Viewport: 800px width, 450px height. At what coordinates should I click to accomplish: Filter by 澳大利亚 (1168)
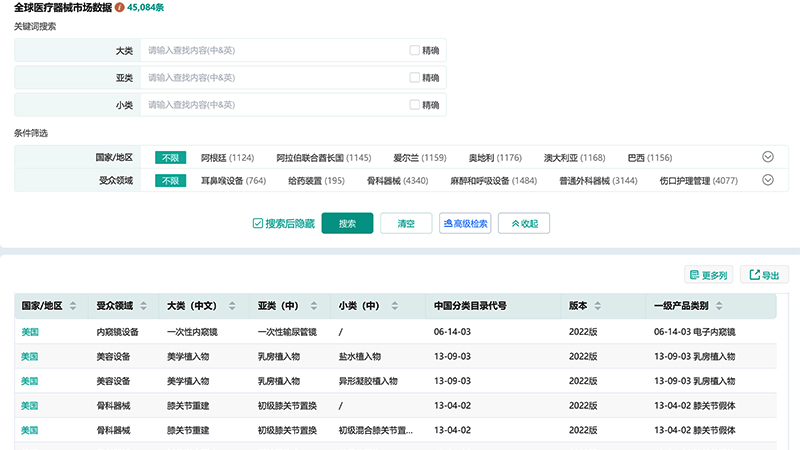574,158
